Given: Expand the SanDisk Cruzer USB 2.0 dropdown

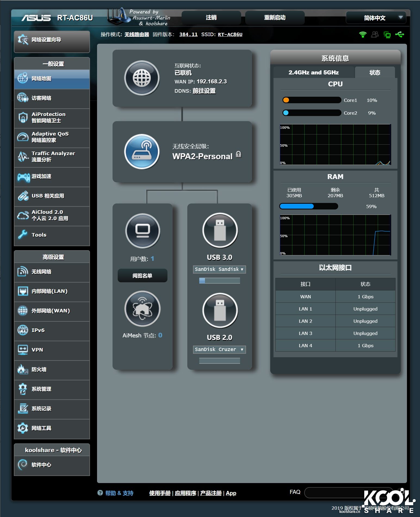Looking at the screenshot, I should 219,349.
